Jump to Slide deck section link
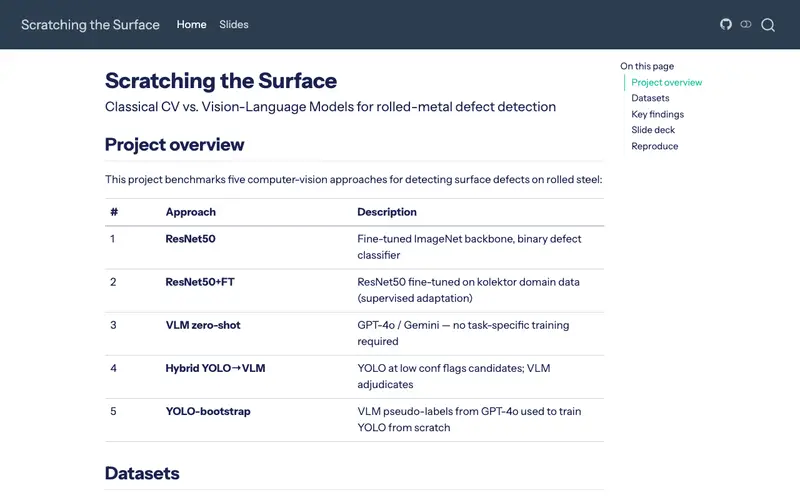This screenshot has width=800, height=500. 653,130
